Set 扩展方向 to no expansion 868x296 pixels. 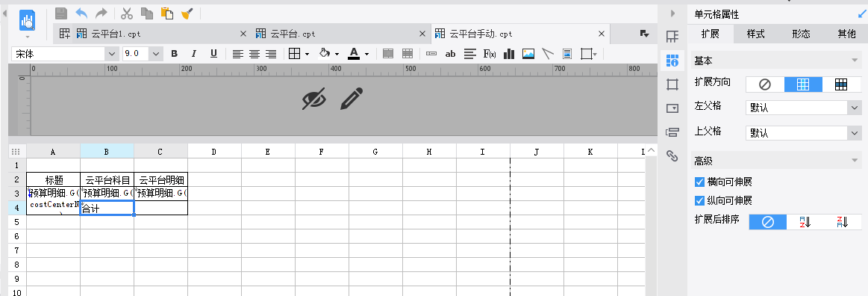pyautogui.click(x=765, y=84)
